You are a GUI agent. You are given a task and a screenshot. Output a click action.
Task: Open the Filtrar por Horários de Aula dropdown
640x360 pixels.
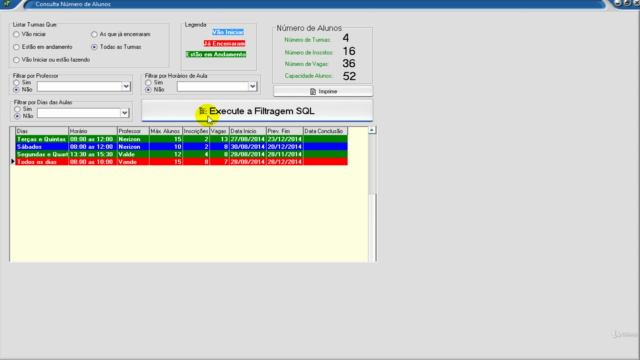click(253, 87)
